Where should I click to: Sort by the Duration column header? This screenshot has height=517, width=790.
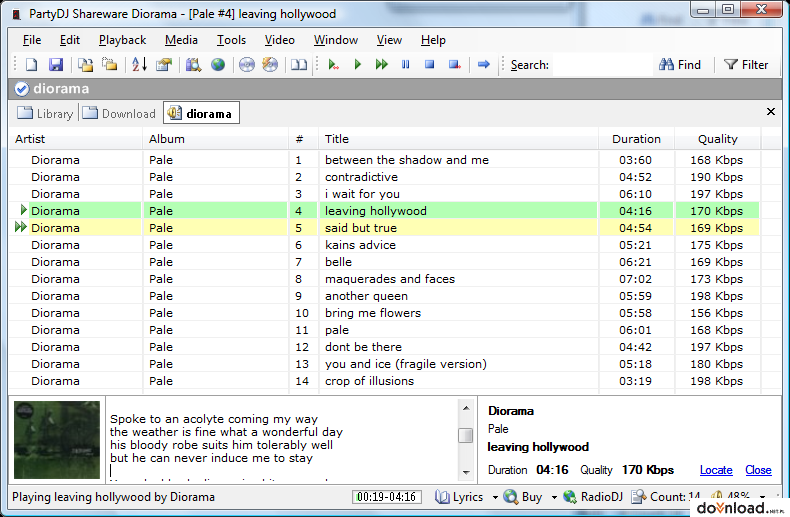[636, 139]
